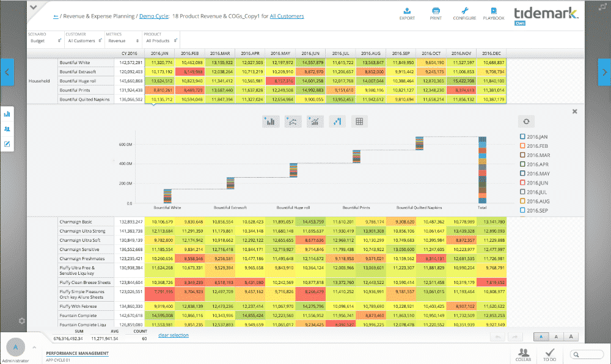Open the Scenario Budget dropdown
Viewport: 611px width, 364px height.
tap(46, 41)
